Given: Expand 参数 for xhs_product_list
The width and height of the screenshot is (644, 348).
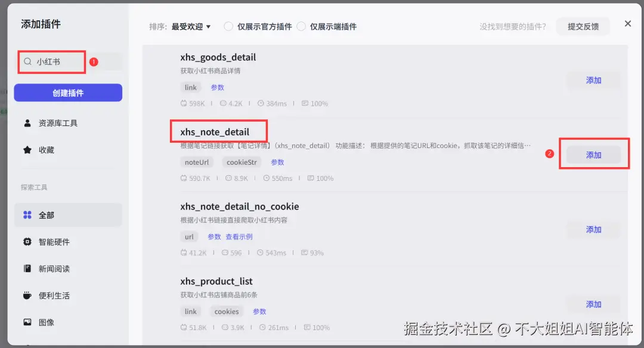Looking at the screenshot, I should [259, 312].
